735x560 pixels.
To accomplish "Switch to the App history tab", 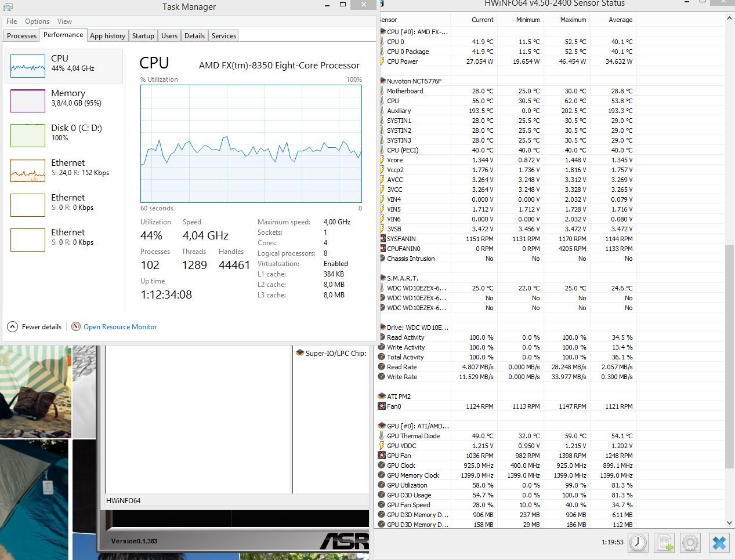I will 107,35.
